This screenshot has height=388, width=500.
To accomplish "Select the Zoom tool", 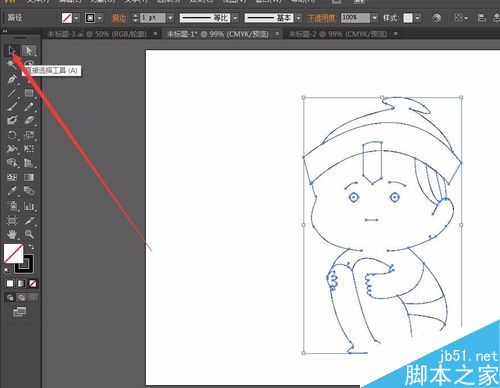I will (x=29, y=234).
